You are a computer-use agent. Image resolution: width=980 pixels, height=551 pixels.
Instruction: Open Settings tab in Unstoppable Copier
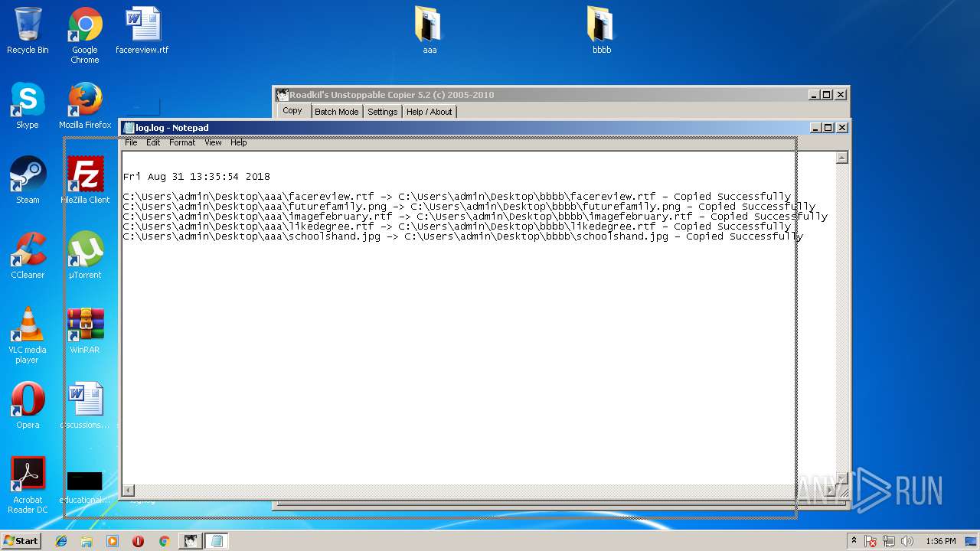382,112
